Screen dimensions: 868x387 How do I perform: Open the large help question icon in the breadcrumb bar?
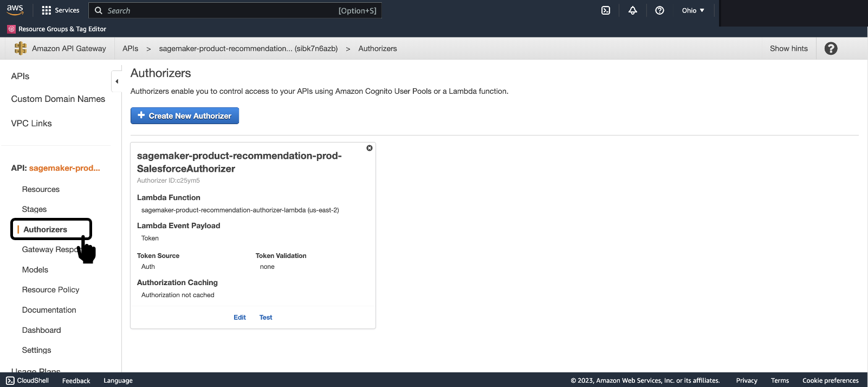click(831, 48)
